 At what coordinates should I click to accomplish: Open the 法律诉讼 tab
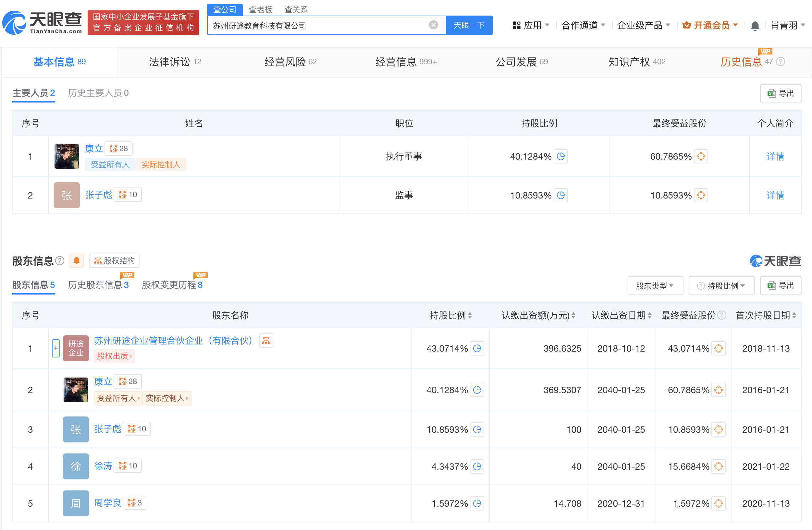175,62
